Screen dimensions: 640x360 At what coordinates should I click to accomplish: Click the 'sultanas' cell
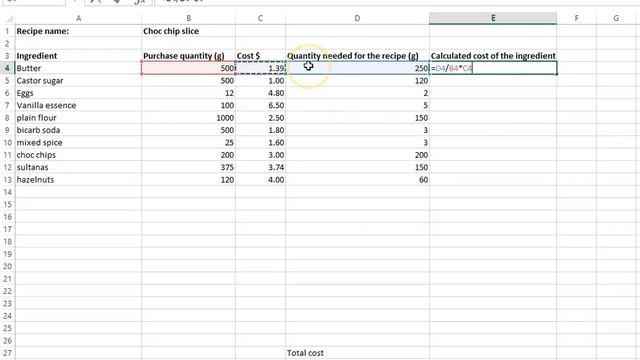pos(78,167)
